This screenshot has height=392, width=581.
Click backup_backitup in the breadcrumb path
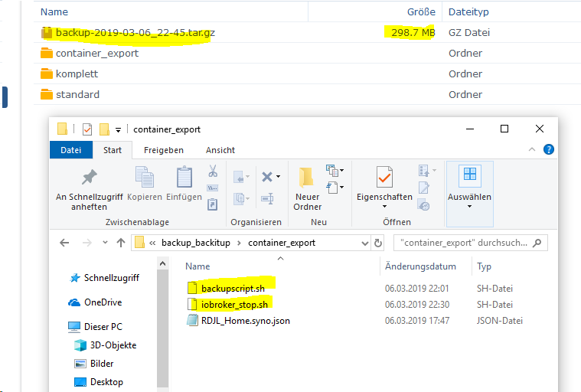click(196, 243)
